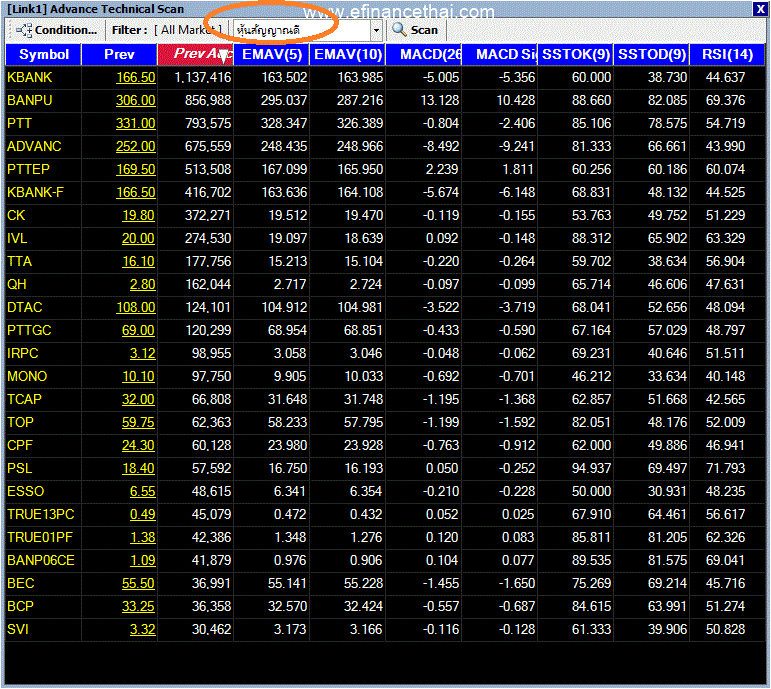Open SVI price link 3.32
The width and height of the screenshot is (771, 689).
143,629
